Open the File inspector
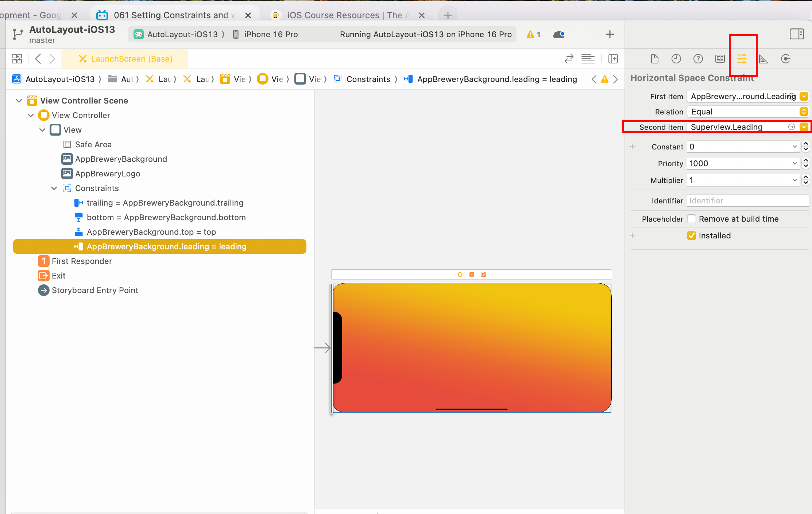Viewport: 812px width, 514px height. pyautogui.click(x=654, y=59)
